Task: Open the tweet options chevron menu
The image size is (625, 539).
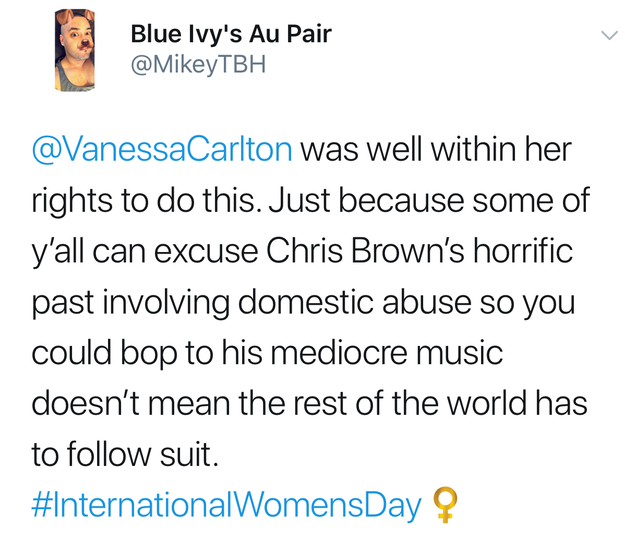Action: pos(609,36)
